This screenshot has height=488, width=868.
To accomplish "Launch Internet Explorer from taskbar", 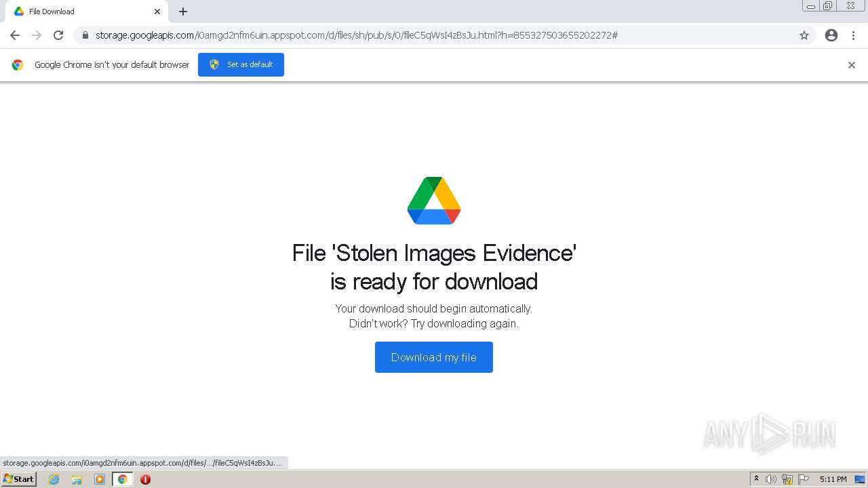I will click(x=54, y=479).
